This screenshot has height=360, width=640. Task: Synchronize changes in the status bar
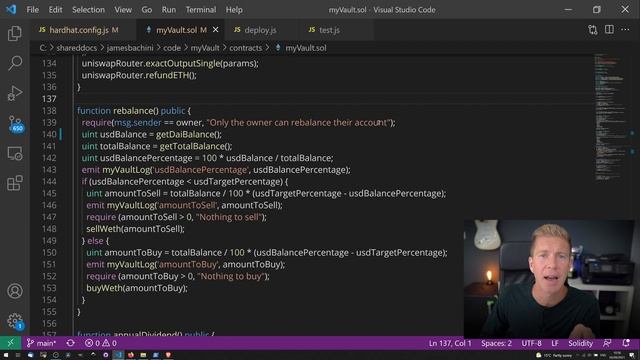70,343
